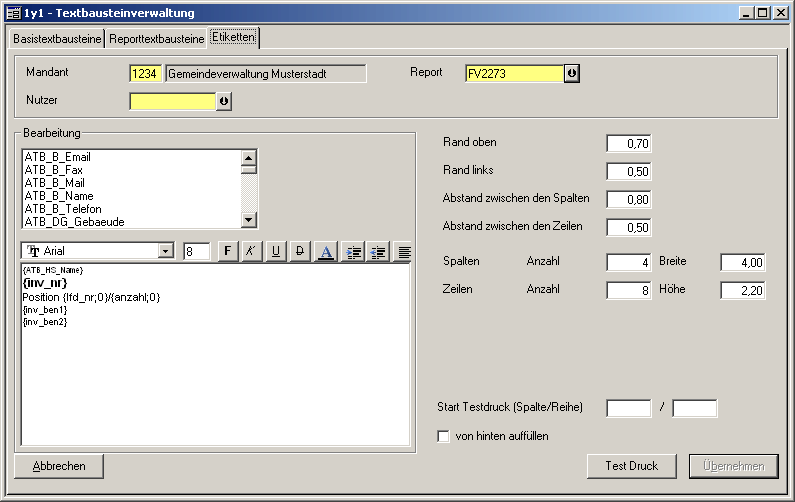Click the Abbrechen button

[x=59, y=466]
